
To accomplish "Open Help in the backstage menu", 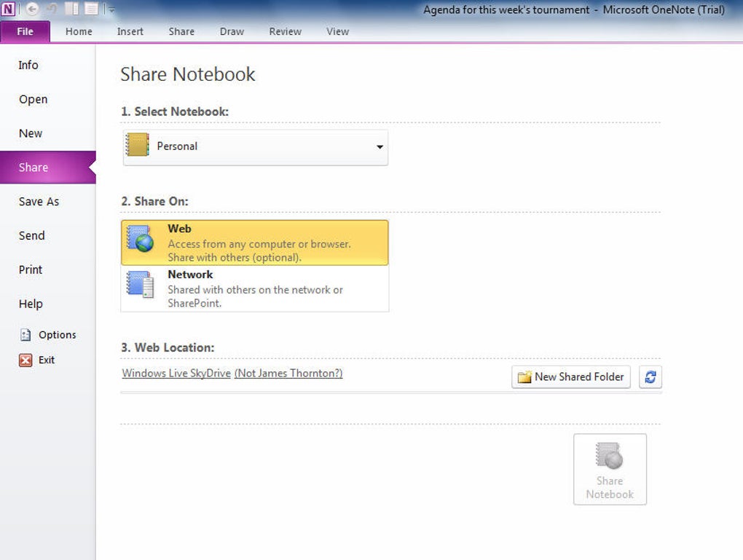I will point(48,304).
